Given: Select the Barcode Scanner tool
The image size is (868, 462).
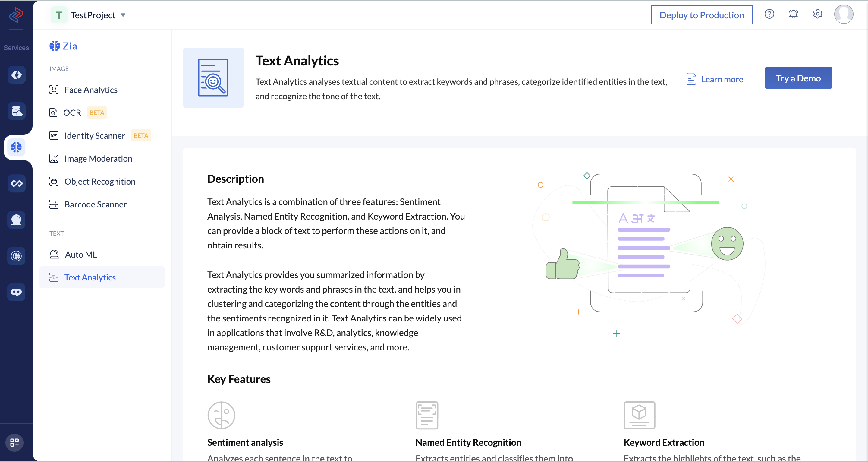Looking at the screenshot, I should coord(95,204).
